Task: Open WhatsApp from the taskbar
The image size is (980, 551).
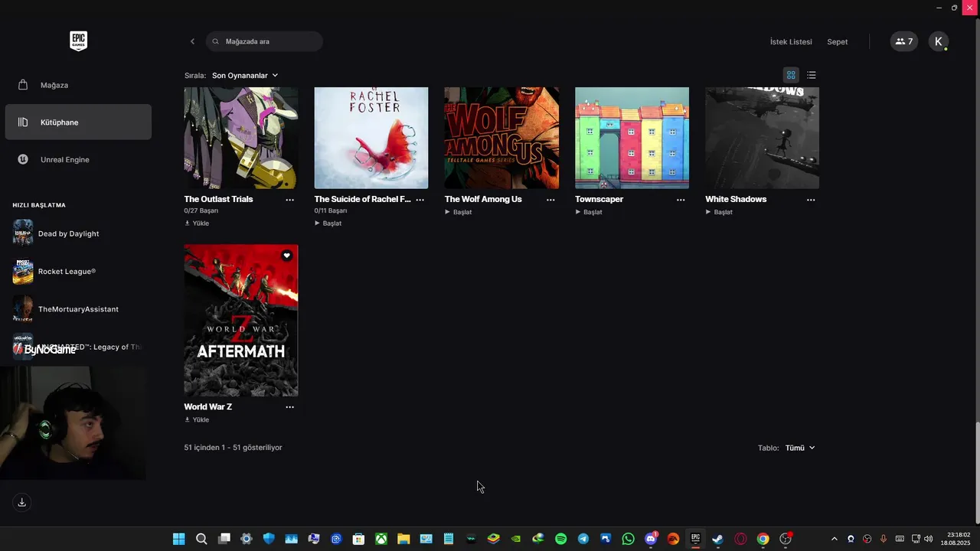Action: [629, 539]
